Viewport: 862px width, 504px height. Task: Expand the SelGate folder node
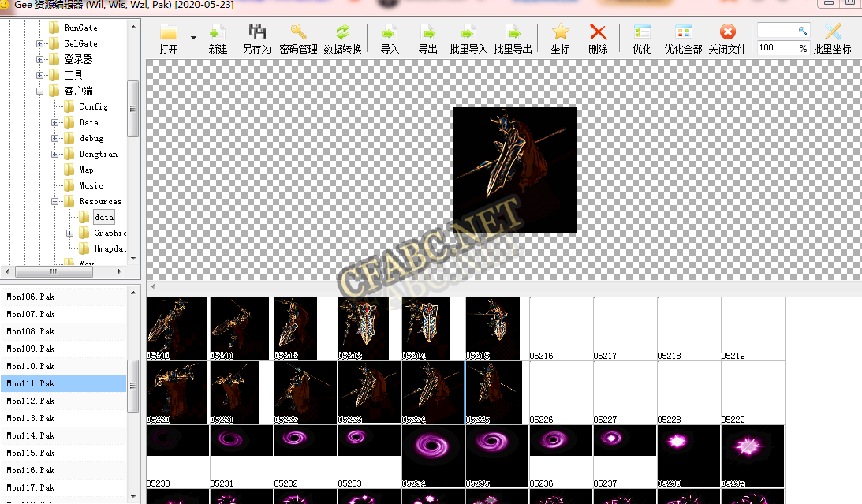(39, 43)
